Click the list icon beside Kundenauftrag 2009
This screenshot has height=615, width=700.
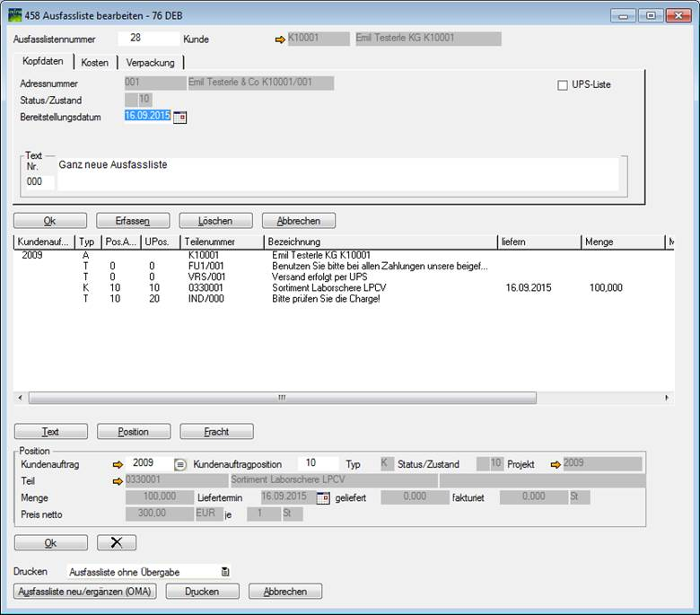tap(179, 464)
